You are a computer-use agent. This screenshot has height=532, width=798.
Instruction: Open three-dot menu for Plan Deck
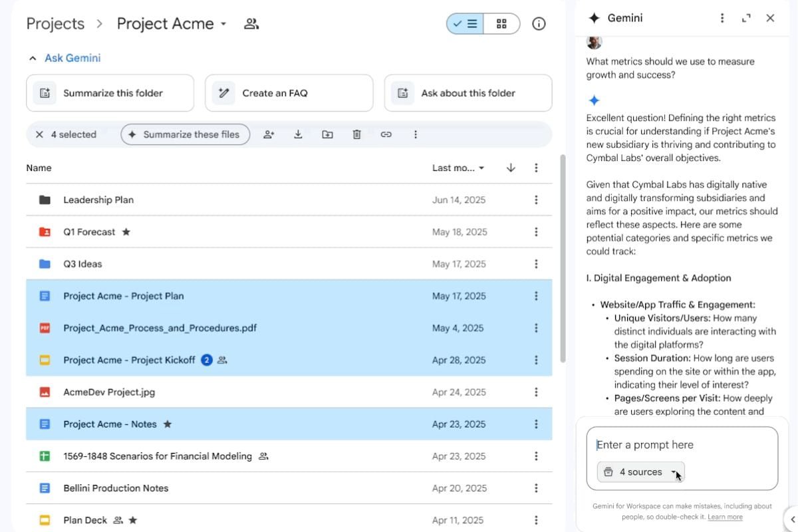click(536, 520)
